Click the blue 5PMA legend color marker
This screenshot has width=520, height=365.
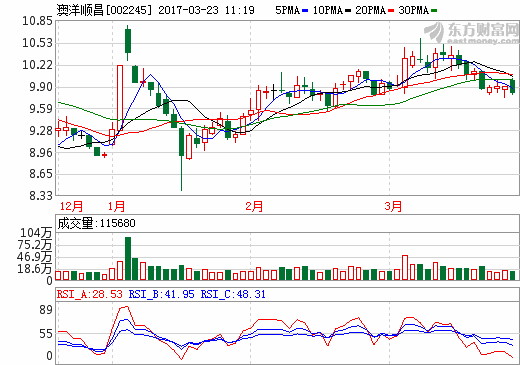tap(305, 11)
